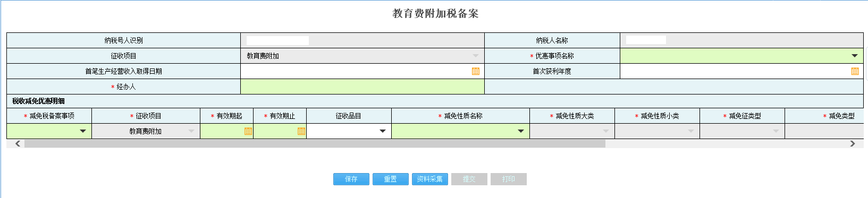The height and width of the screenshot is (198, 868).
Task: Expand the 减免性质大类 dropdown
Action: coord(606,131)
